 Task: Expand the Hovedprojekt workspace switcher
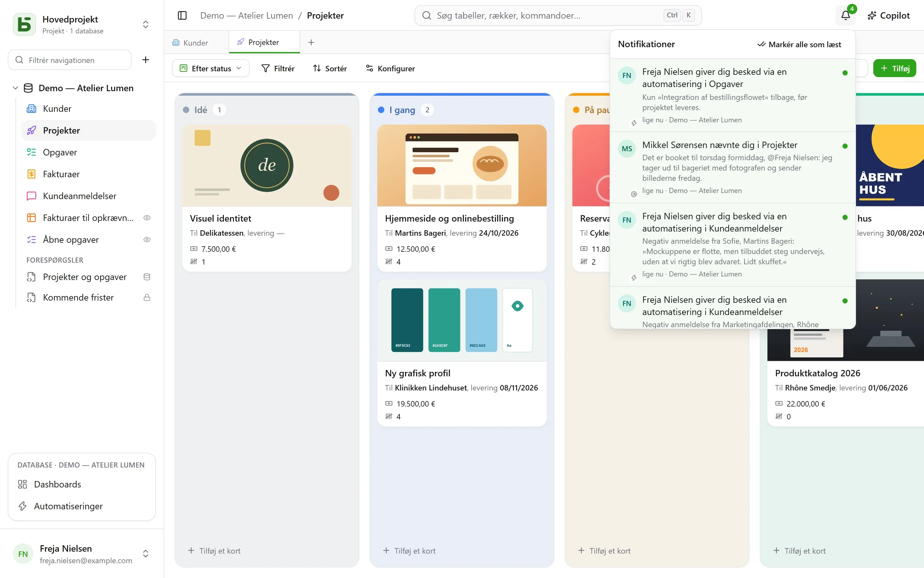(145, 24)
